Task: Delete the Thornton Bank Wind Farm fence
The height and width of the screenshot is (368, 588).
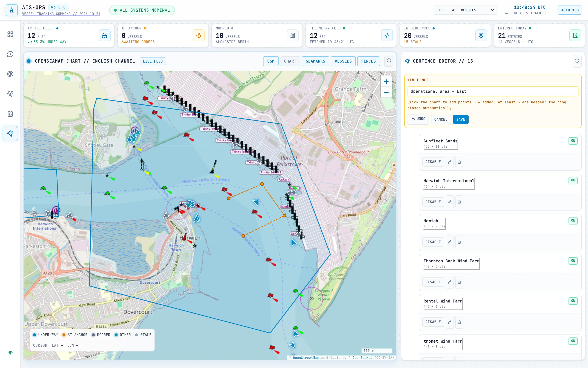Action: pyautogui.click(x=459, y=282)
